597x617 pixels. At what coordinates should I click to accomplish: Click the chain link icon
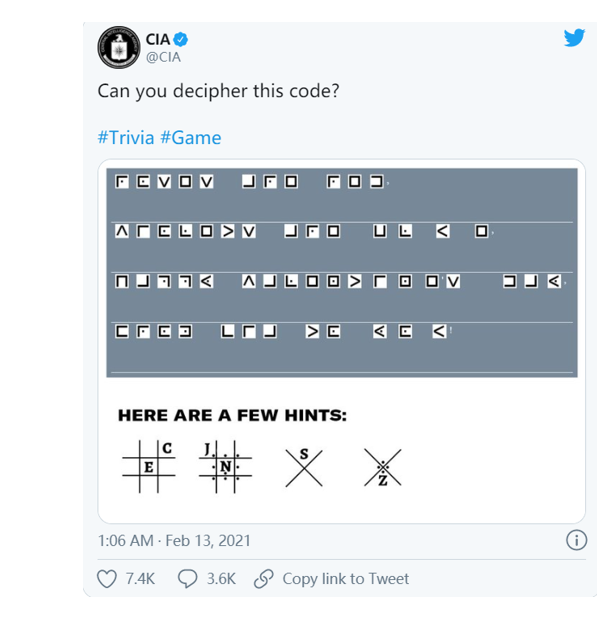point(263,579)
